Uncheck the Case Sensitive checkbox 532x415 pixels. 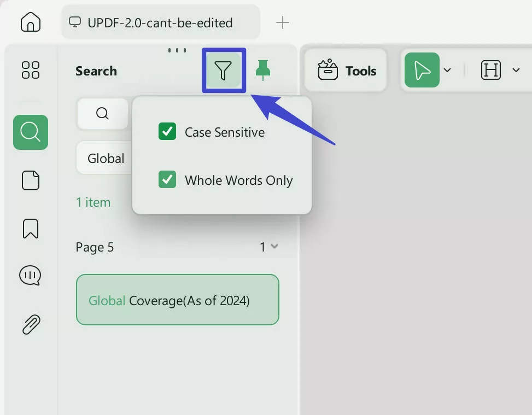pos(167,131)
